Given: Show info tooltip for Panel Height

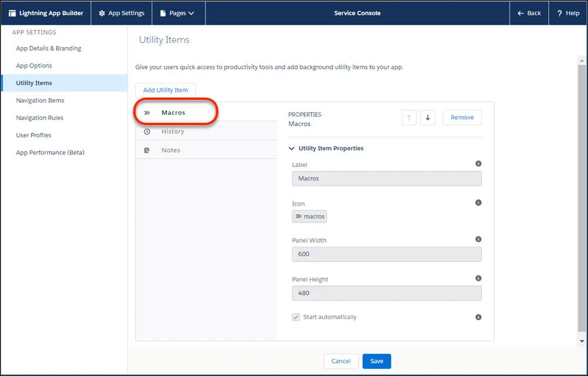Looking at the screenshot, I should tap(478, 278).
